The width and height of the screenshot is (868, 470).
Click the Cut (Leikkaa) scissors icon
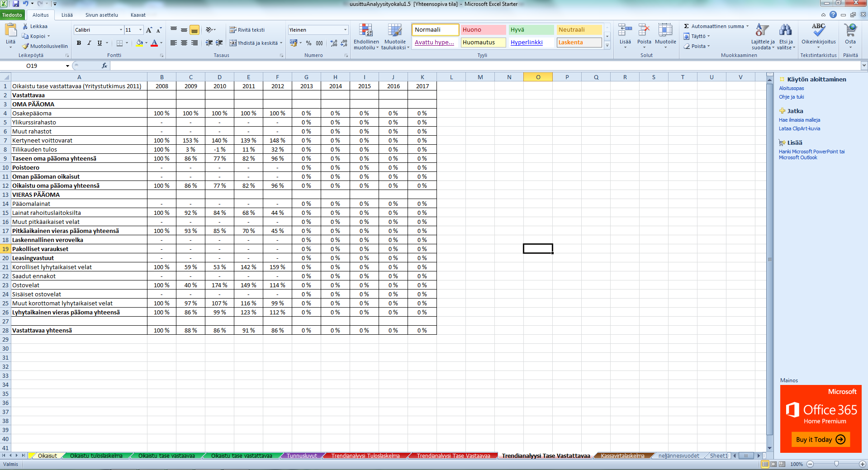(25, 26)
